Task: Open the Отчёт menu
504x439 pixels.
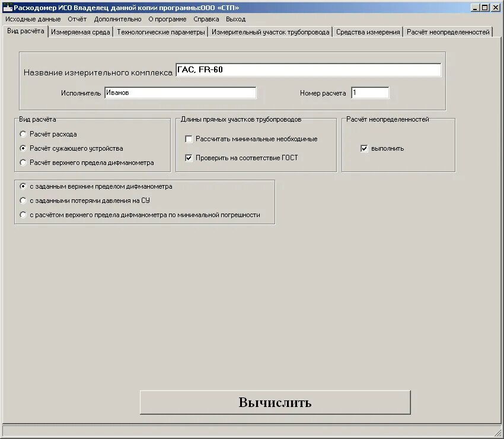Action: (77, 20)
